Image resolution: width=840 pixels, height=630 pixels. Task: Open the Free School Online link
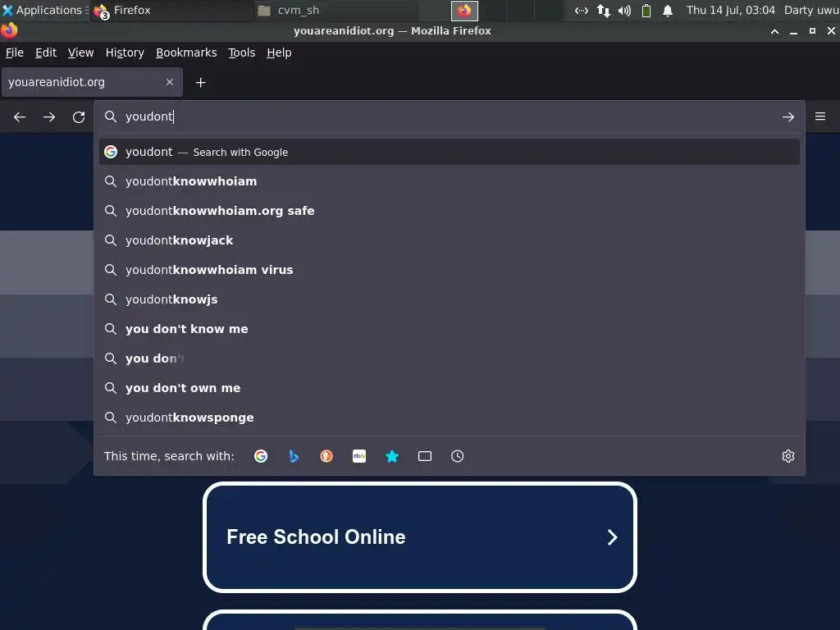pos(420,537)
